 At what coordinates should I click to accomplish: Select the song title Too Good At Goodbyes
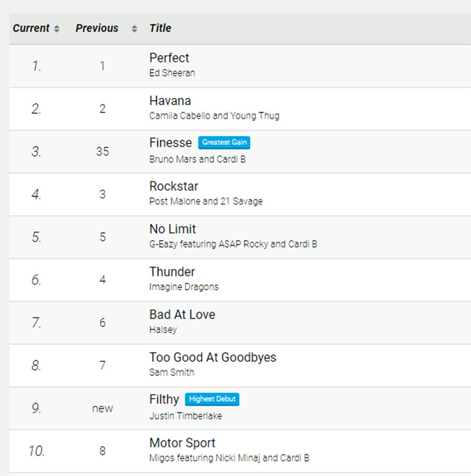coord(213,358)
